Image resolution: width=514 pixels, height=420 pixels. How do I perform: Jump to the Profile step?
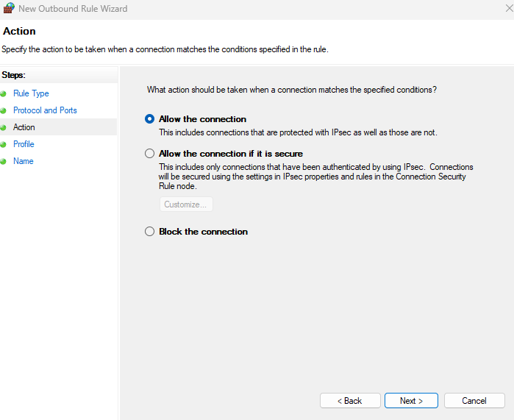(x=24, y=144)
